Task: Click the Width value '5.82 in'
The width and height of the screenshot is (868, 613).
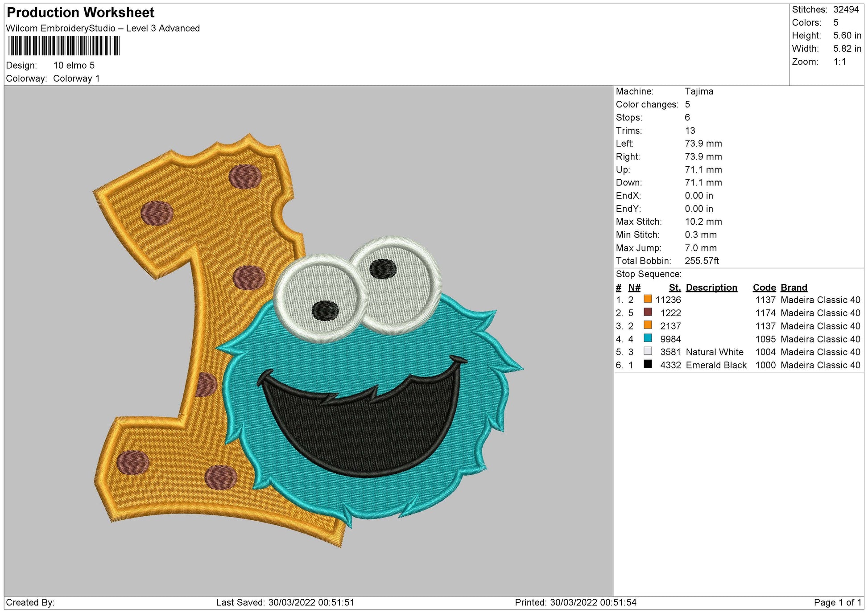Action: click(847, 49)
